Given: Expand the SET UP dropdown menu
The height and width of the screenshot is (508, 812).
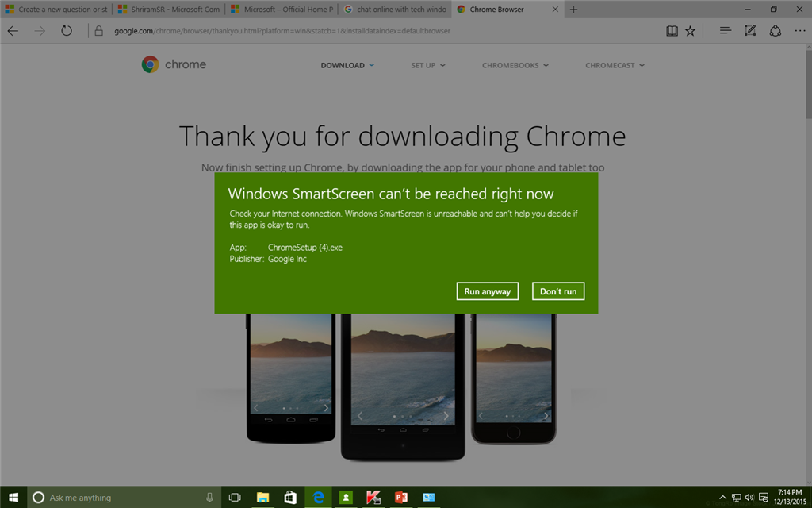Looking at the screenshot, I should [428, 65].
